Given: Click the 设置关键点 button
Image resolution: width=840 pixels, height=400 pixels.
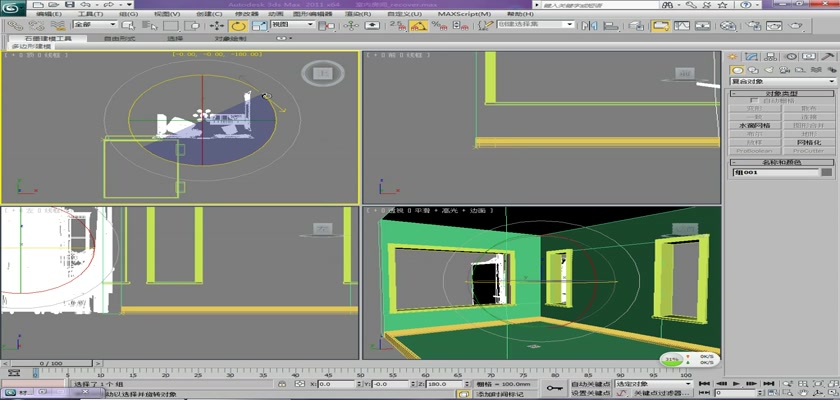Looking at the screenshot, I should pyautogui.click(x=590, y=393).
